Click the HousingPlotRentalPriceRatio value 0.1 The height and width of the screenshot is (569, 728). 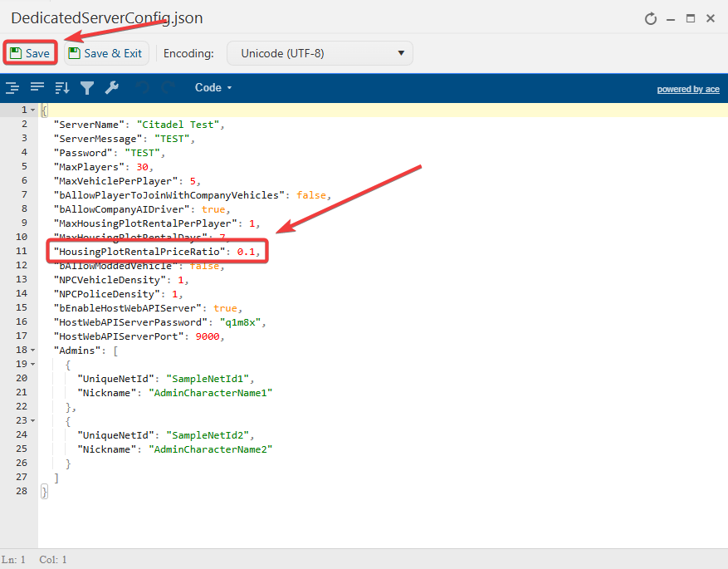(x=246, y=252)
